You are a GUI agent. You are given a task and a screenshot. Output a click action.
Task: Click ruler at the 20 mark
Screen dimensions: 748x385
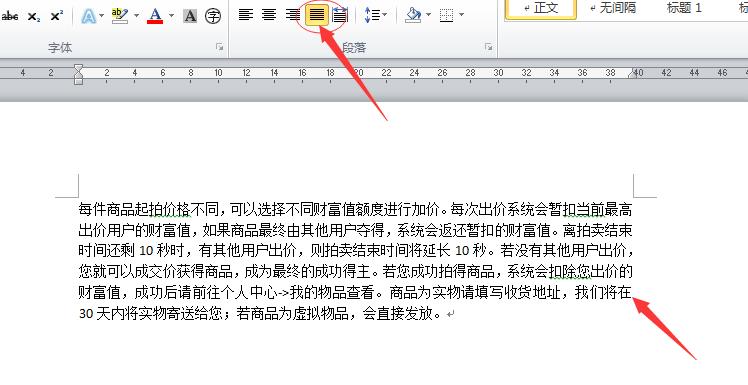pos(358,73)
